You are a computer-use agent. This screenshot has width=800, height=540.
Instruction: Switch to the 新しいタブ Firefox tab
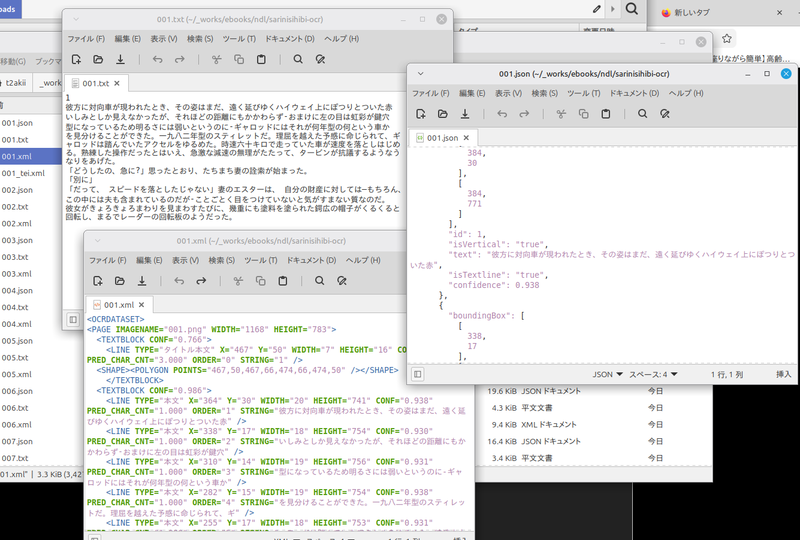696,12
